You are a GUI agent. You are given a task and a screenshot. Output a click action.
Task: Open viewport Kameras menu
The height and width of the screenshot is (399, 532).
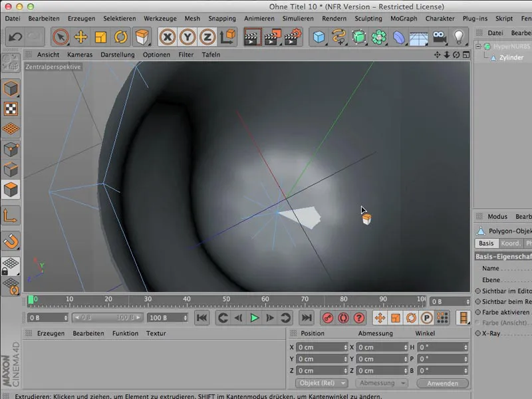click(x=80, y=55)
